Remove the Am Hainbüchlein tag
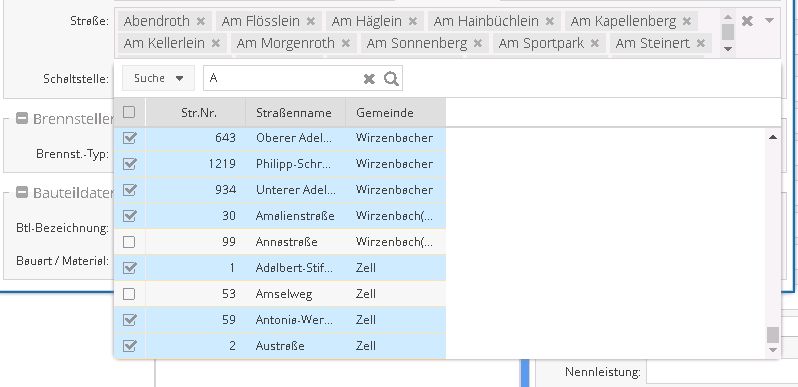Image resolution: width=798 pixels, height=387 pixels. (x=550, y=21)
